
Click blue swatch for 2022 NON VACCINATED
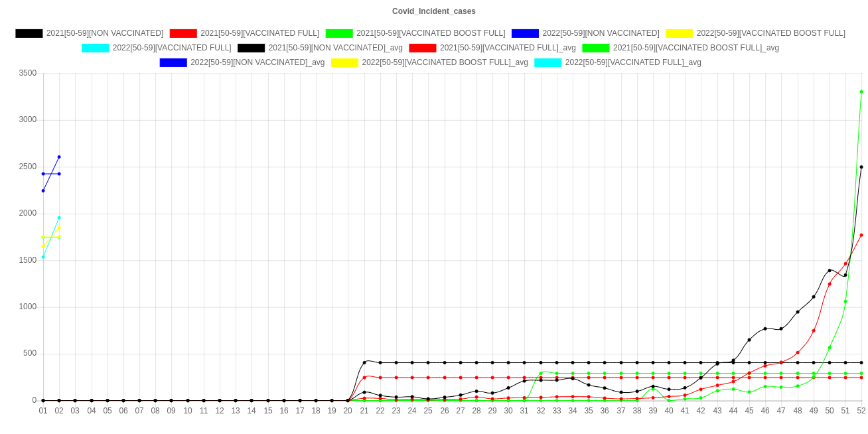[x=524, y=33]
